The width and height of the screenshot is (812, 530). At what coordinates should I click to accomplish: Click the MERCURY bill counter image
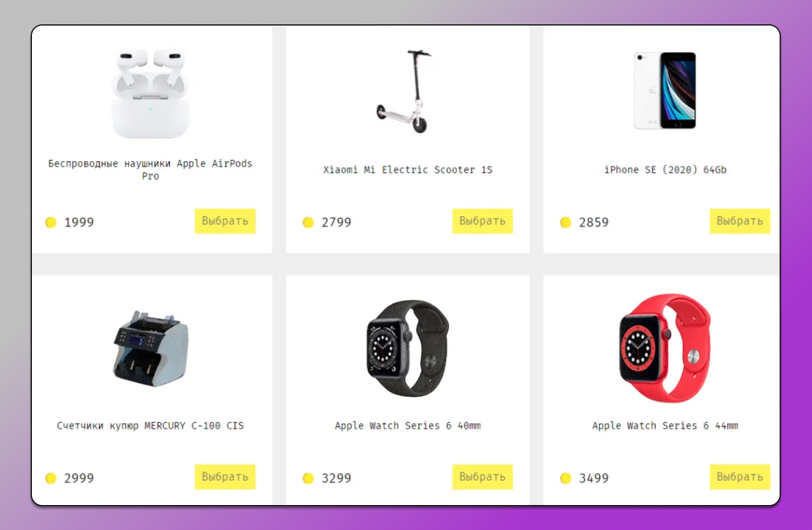pos(151,349)
